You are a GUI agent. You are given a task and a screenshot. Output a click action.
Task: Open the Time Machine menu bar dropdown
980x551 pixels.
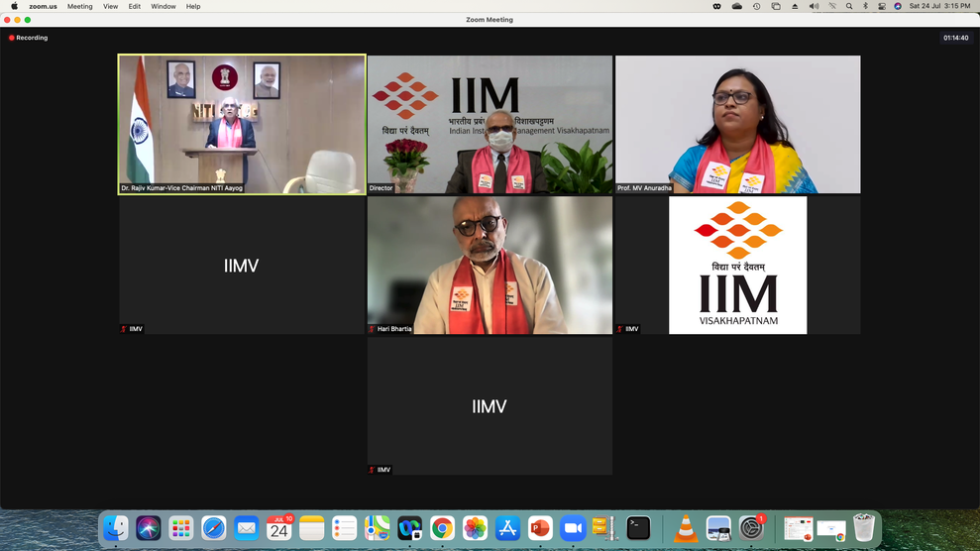point(756,6)
